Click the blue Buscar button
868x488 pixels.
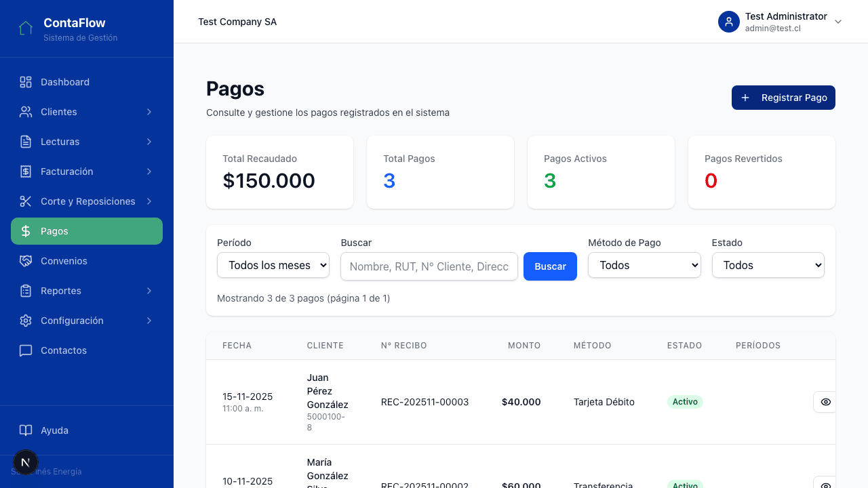[x=550, y=266]
